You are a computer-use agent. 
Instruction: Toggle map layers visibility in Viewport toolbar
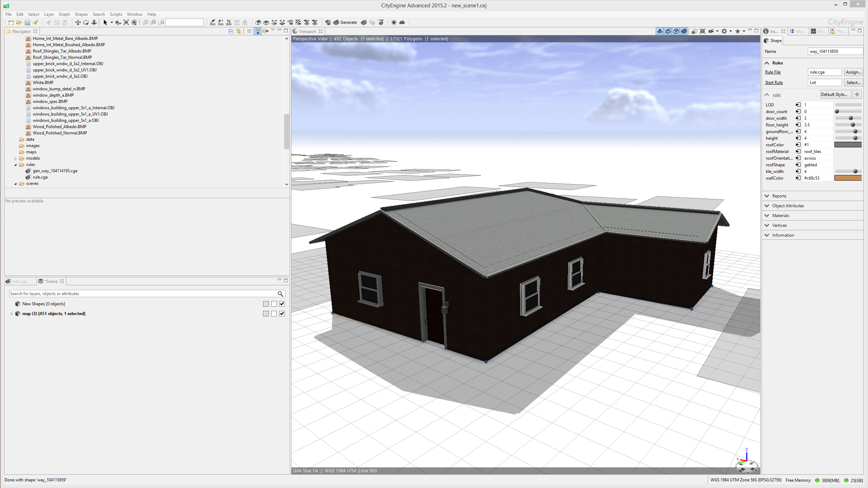click(x=660, y=31)
